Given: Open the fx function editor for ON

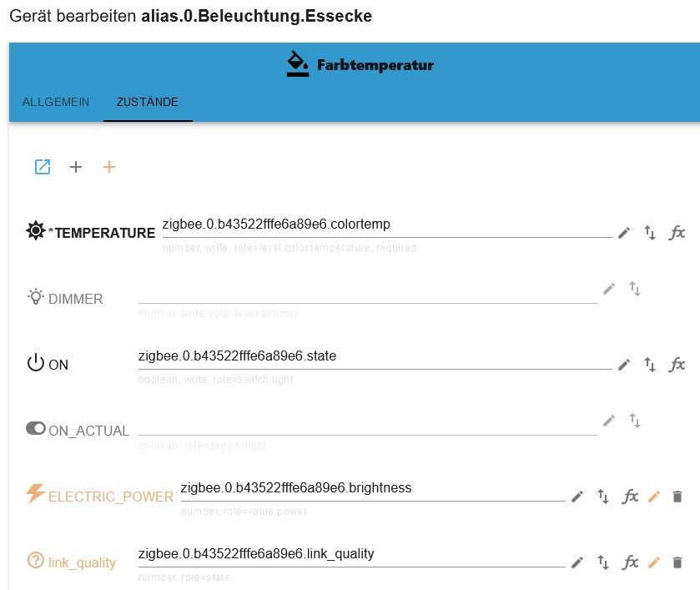Looking at the screenshot, I should 677,365.
